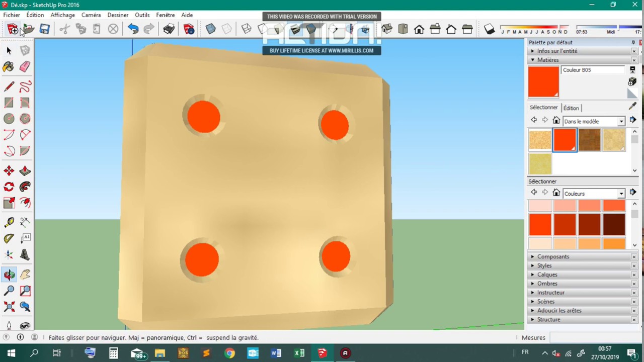Select the Protractor tool
The width and height of the screenshot is (644, 362).
9,239
